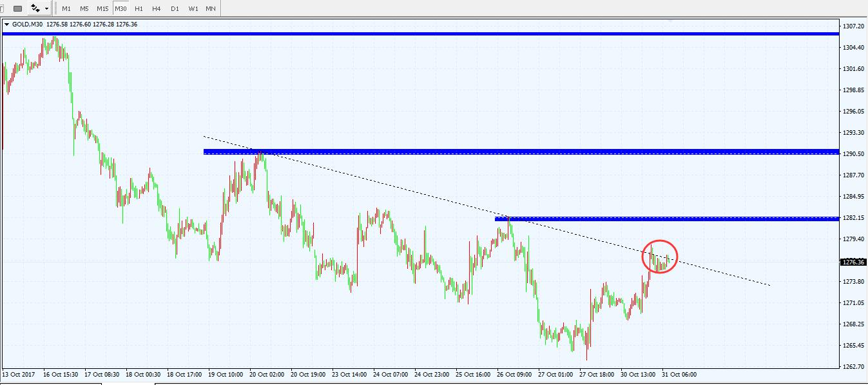Image resolution: width=868 pixels, height=385 pixels.
Task: Change chart period to H1
Action: pos(139,9)
